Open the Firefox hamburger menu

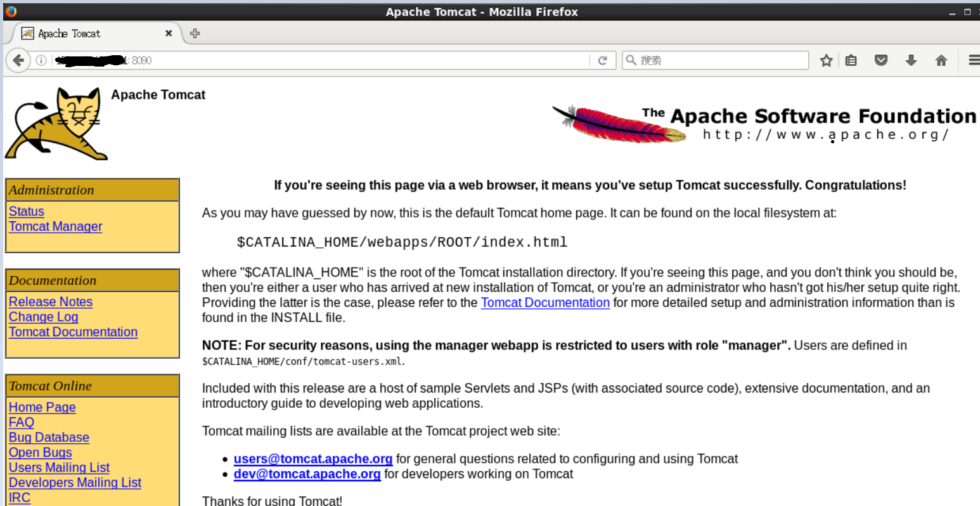point(974,60)
